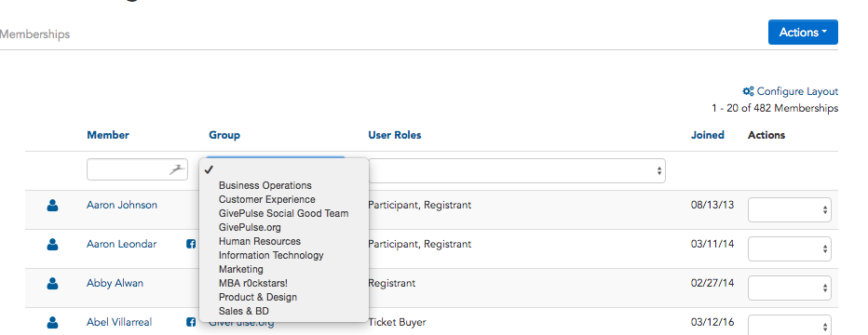Open the Actions dropdown button
The image size is (868, 335).
(x=803, y=32)
